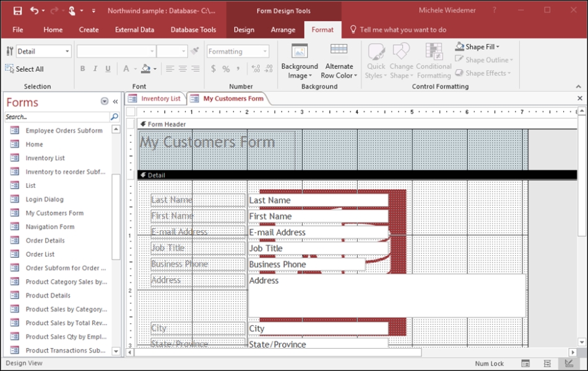Click the Change Shape icon
This screenshot has height=371, width=588.
pos(401,51)
